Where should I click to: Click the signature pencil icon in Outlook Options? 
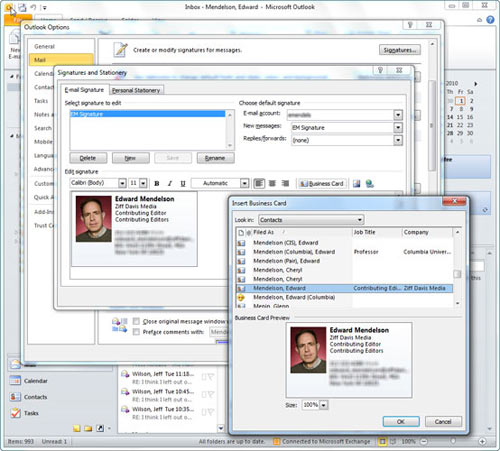tap(120, 50)
